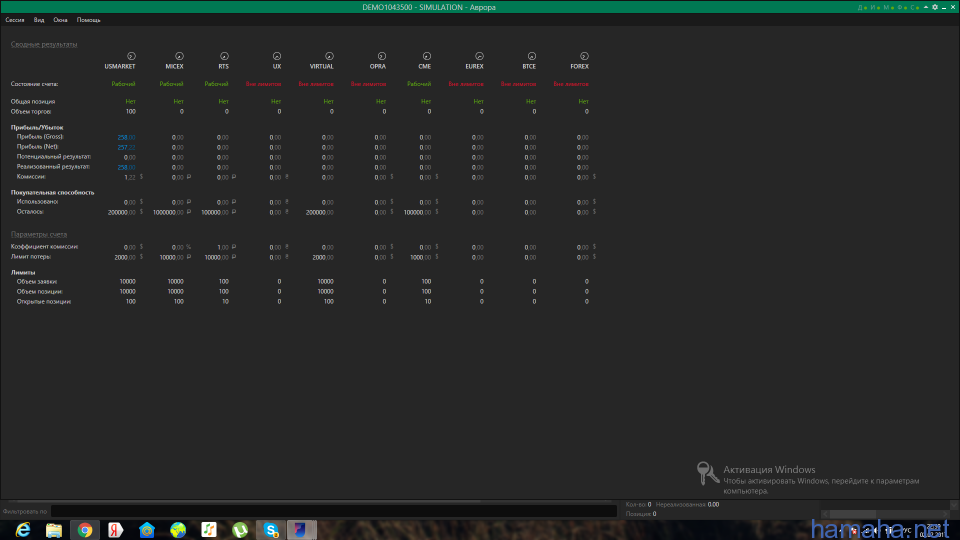The image size is (960, 540).
Task: Click the Открытые позиции row label
Action: point(43,301)
